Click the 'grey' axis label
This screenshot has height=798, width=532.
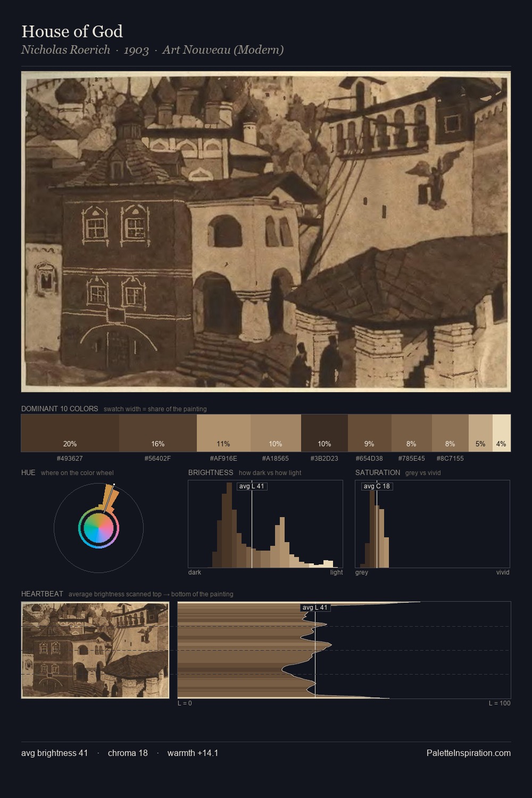[362, 572]
